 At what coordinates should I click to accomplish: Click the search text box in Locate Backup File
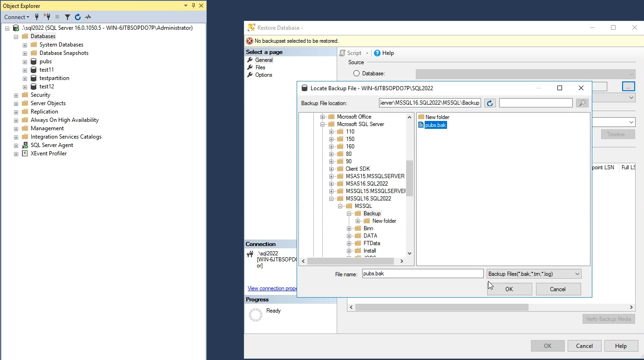pos(536,103)
